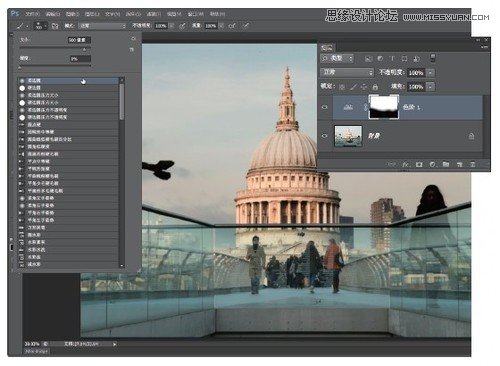Open Layers panel 不透明度 slider arrow

(x=431, y=73)
